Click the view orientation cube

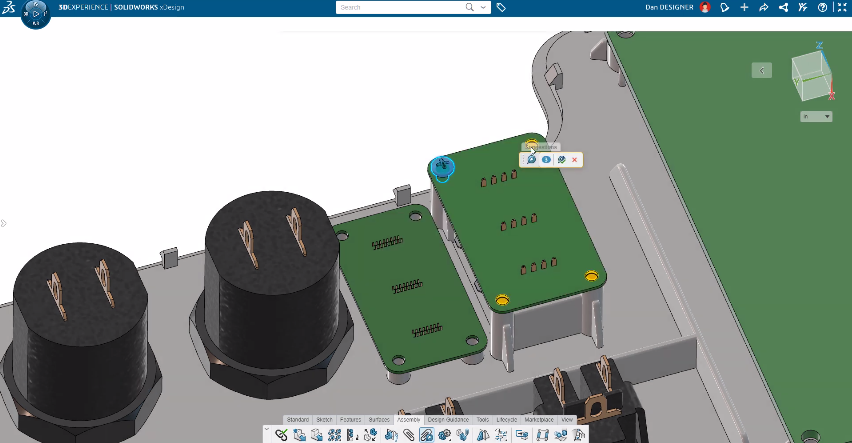coord(808,75)
